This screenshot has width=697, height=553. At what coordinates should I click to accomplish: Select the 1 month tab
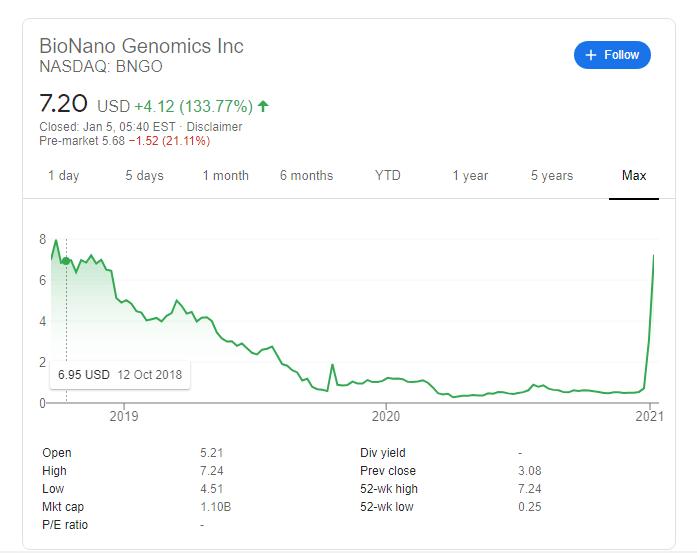pyautogui.click(x=225, y=175)
